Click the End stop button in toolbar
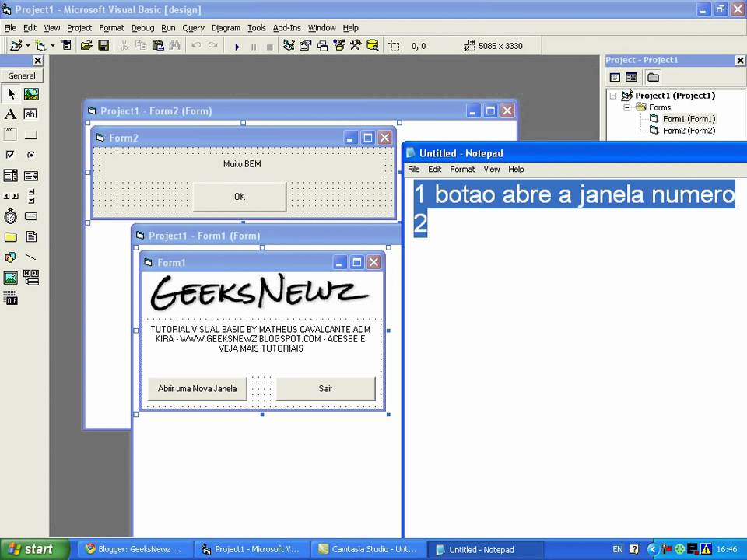This screenshot has width=747, height=560. tap(270, 46)
